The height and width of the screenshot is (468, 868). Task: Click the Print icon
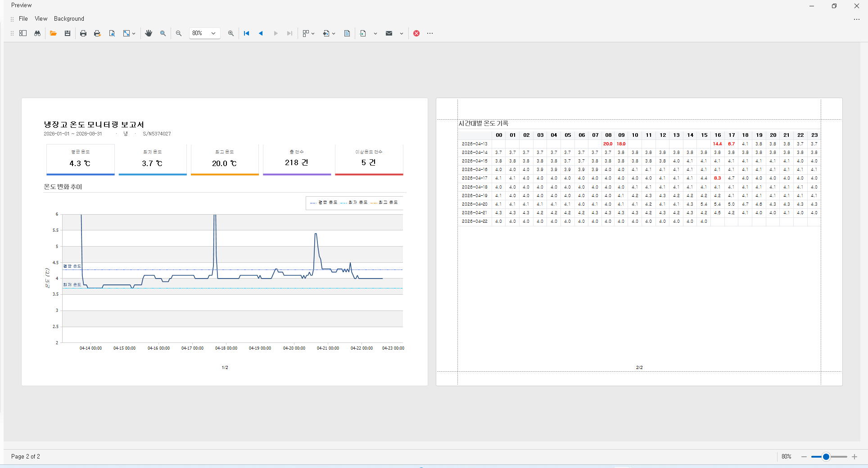83,33
